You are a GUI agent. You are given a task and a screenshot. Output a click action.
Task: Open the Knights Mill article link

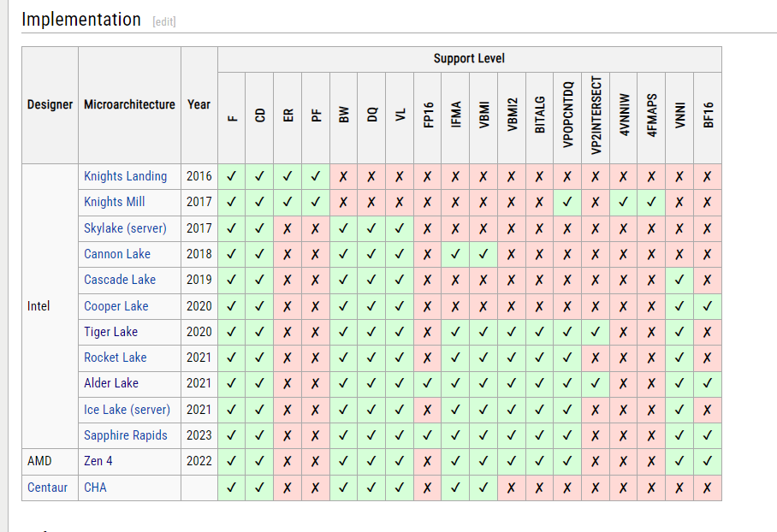tap(114, 202)
